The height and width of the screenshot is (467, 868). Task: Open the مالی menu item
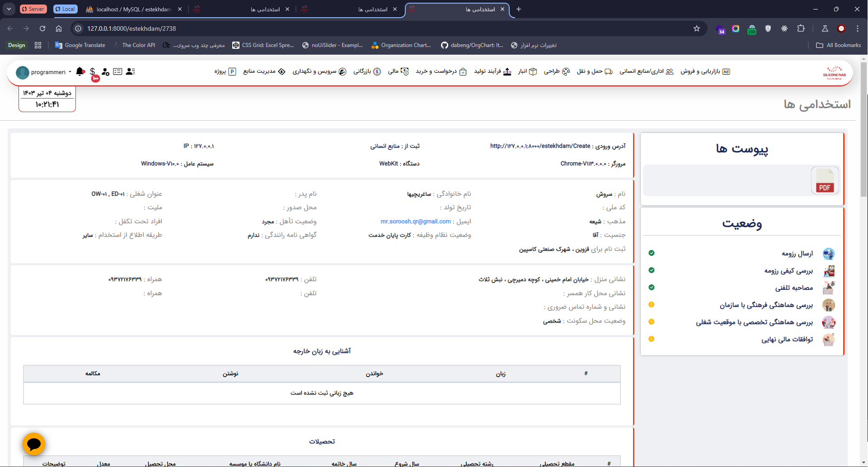point(398,71)
